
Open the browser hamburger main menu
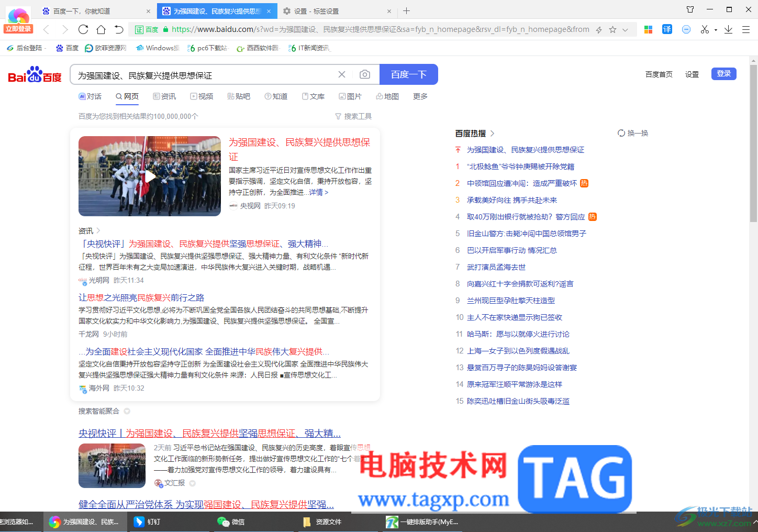(746, 29)
